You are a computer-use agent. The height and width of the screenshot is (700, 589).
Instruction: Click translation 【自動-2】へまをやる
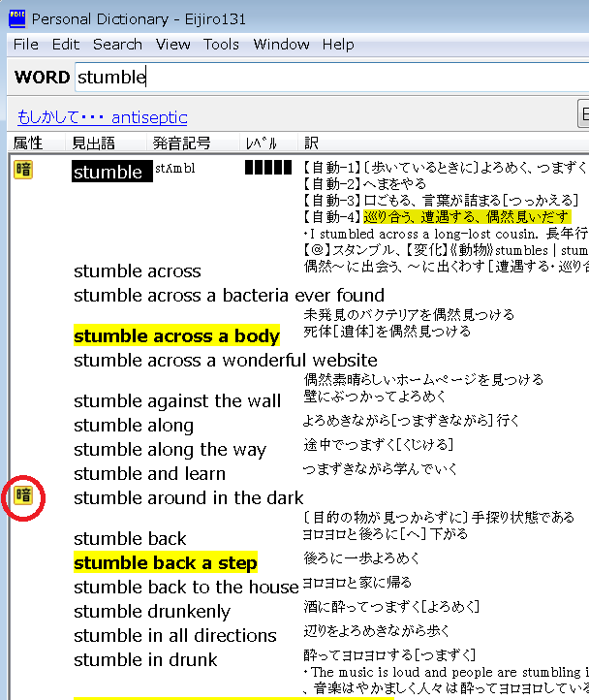pos(365,183)
